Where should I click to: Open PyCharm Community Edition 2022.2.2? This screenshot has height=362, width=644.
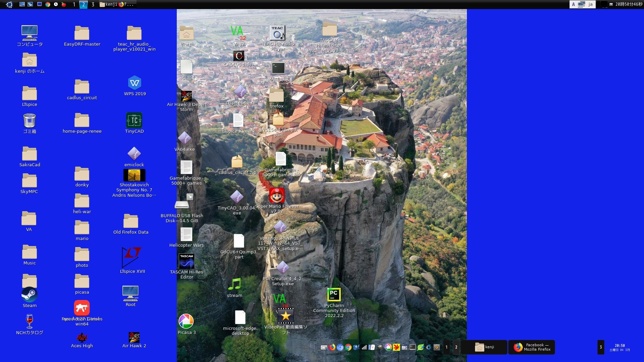(334, 295)
